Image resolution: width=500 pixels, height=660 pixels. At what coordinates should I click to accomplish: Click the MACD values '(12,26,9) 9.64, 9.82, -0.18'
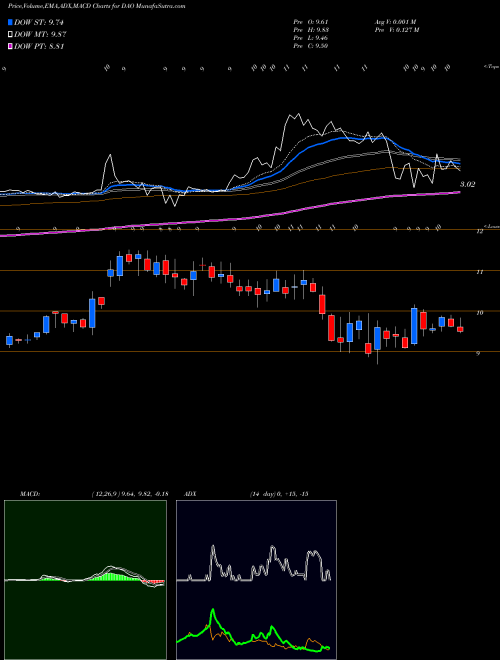(x=130, y=494)
